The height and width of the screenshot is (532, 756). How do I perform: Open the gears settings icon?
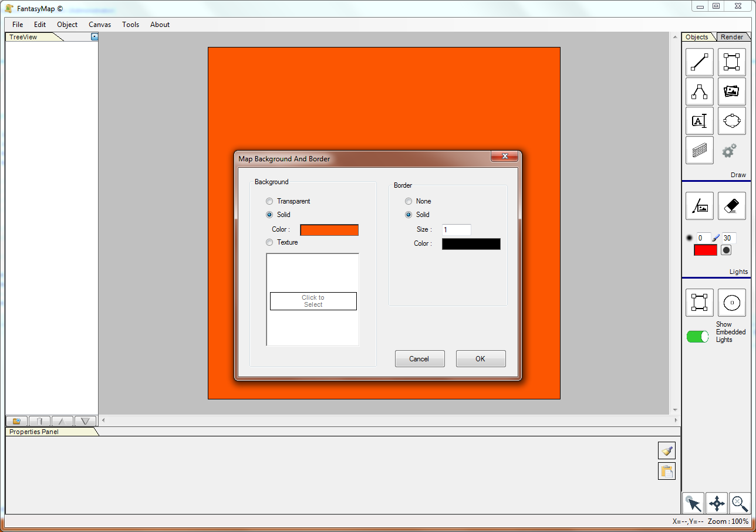click(729, 151)
